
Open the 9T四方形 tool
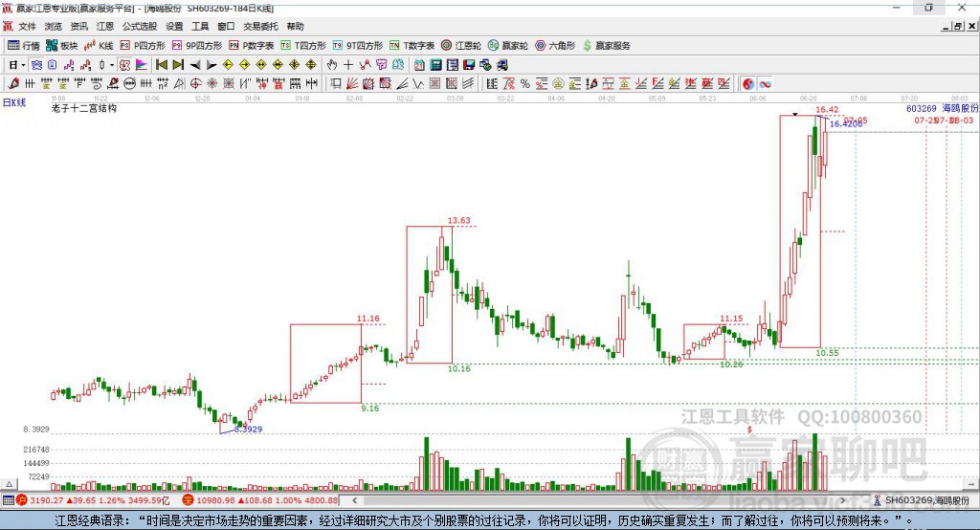click(x=358, y=46)
